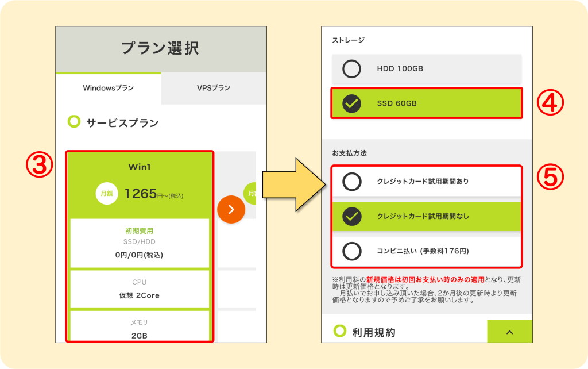Viewport: 588px width, 369px height.
Task: Click the orange next-plan arrow button
Action: [231, 209]
